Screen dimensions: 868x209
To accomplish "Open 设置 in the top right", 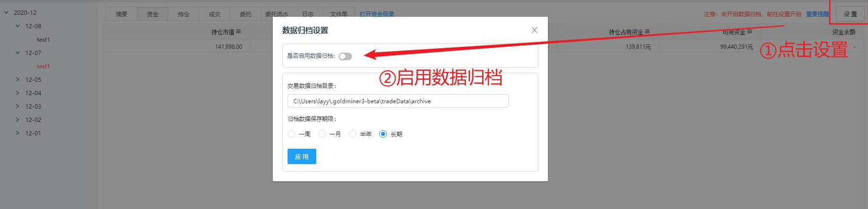I will point(850,14).
